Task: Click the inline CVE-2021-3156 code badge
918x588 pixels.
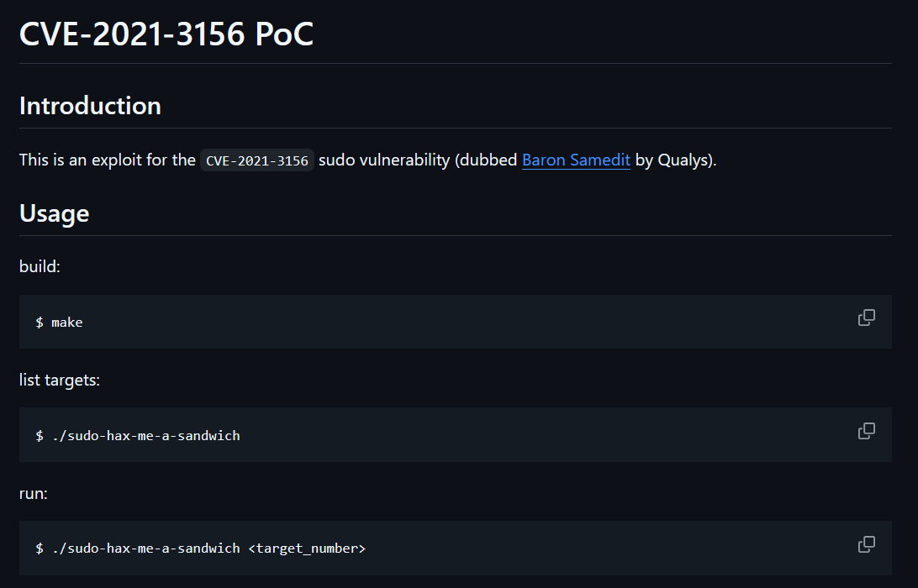Action: pyautogui.click(x=257, y=160)
